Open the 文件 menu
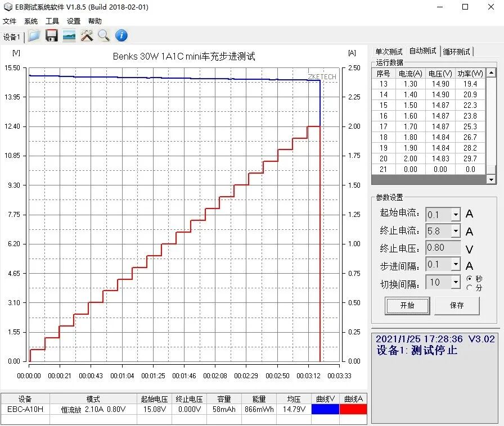The image size is (504, 426). tap(10, 21)
